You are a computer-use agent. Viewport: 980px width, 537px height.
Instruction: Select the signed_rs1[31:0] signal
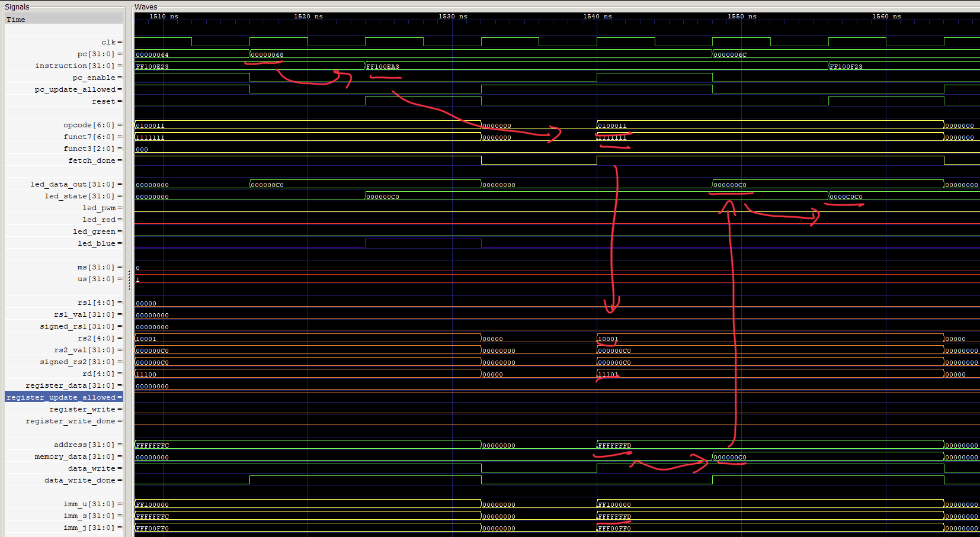pos(64,326)
